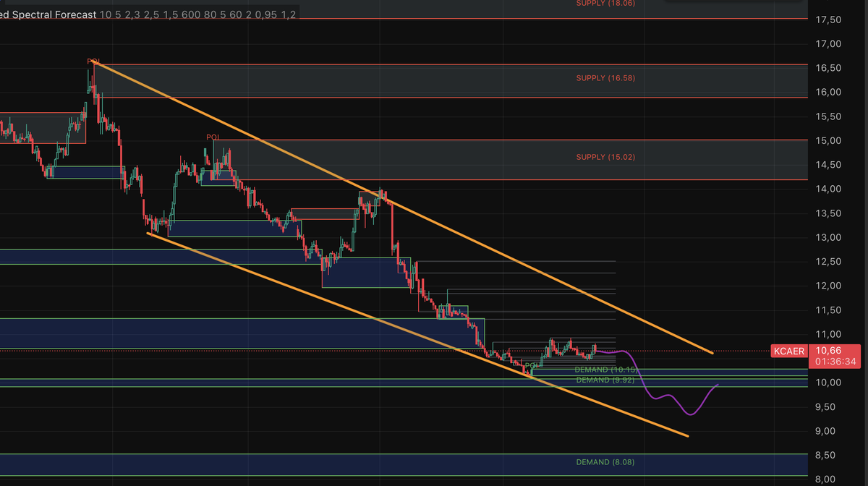Click the 15,50 price axis label

point(827,116)
